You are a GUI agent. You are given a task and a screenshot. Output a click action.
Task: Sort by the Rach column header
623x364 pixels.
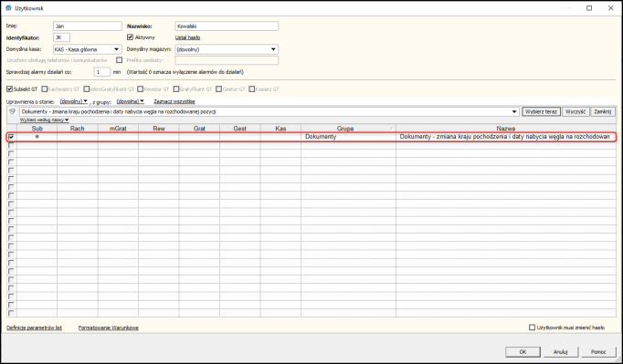[x=78, y=129]
